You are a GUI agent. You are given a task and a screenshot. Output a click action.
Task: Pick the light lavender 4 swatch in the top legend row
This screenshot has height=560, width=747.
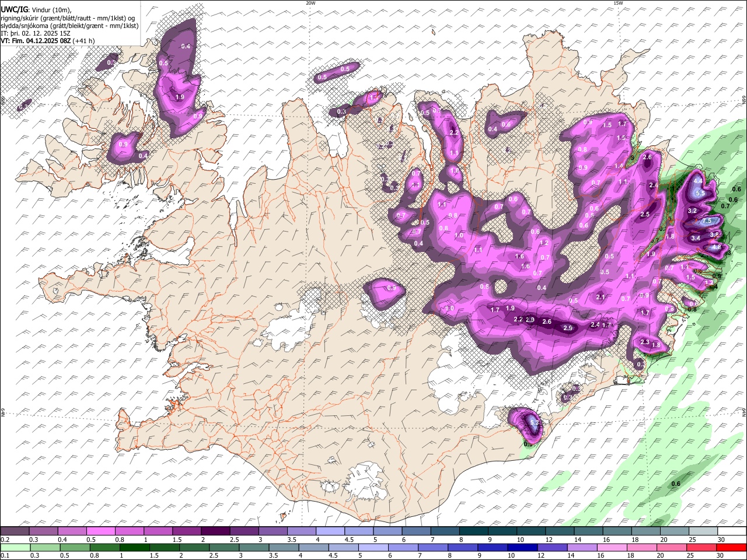[x=330, y=531]
